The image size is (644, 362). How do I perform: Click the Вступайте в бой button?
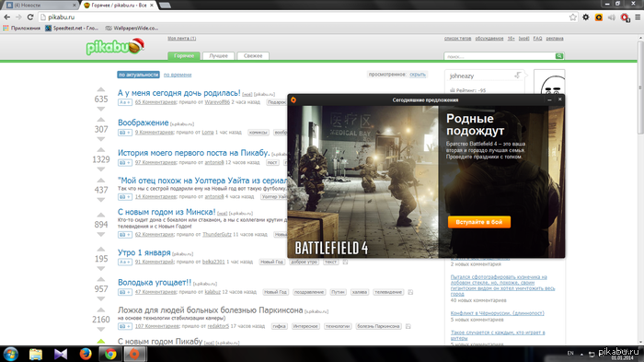[x=479, y=222]
